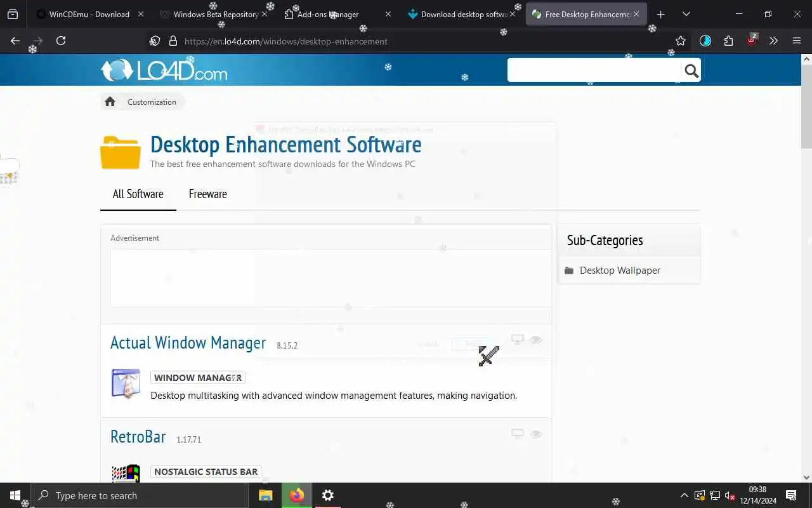Reload the current page
The image size is (812, 508).
[61, 41]
